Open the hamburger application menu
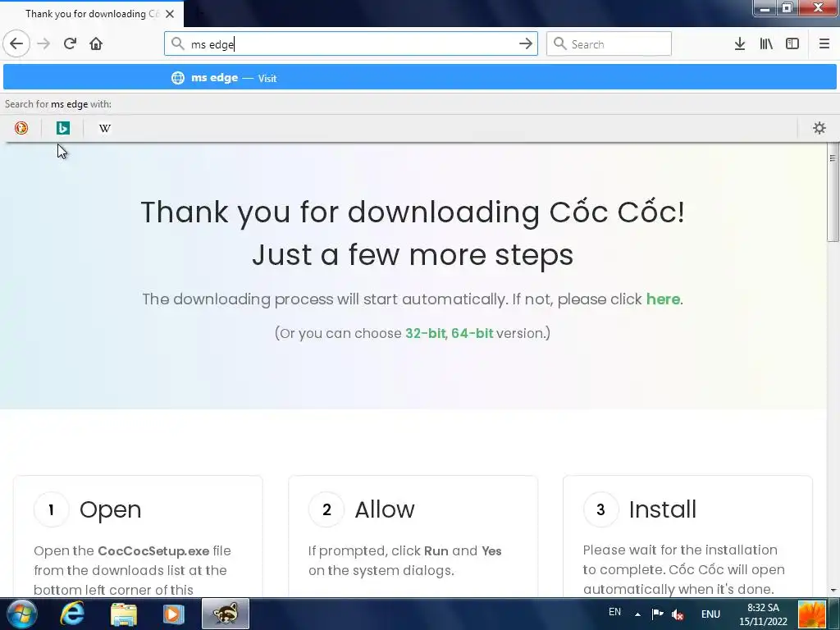 [x=824, y=44]
